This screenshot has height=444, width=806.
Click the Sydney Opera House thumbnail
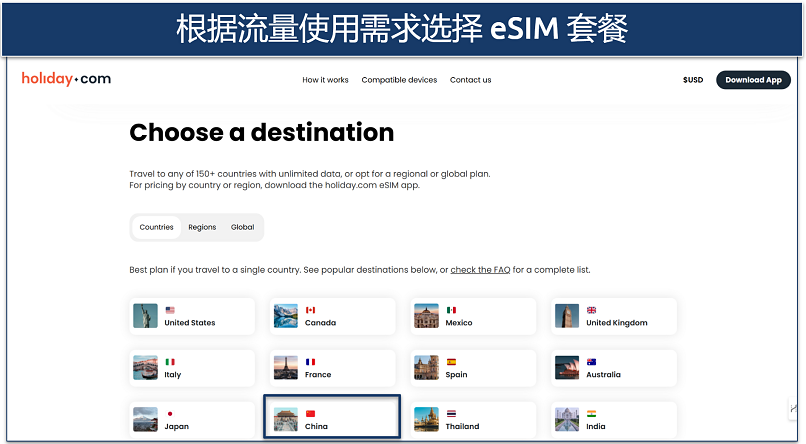[x=567, y=368]
